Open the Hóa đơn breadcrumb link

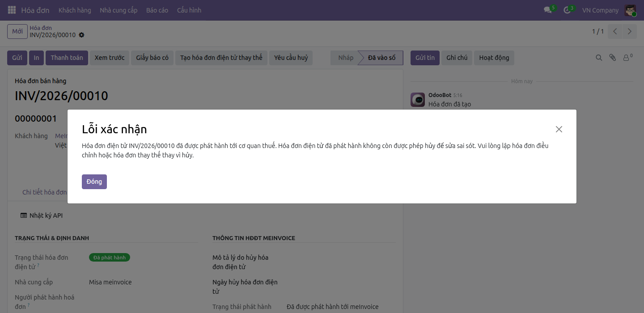point(41,28)
